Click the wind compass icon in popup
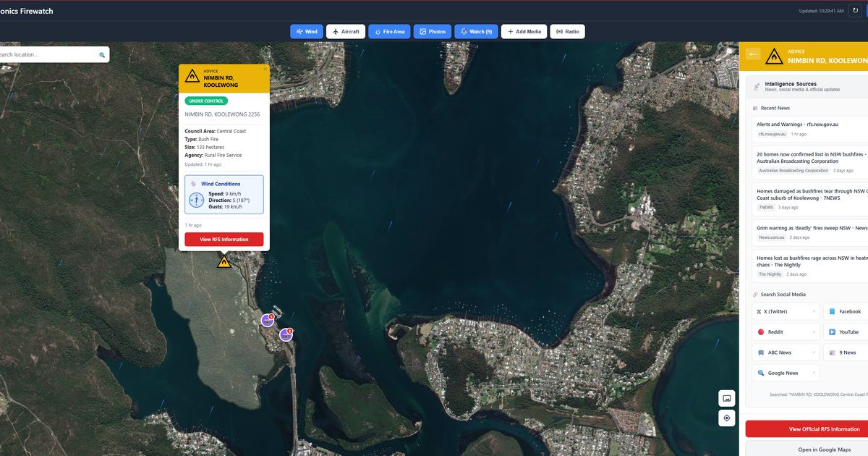 pyautogui.click(x=197, y=200)
